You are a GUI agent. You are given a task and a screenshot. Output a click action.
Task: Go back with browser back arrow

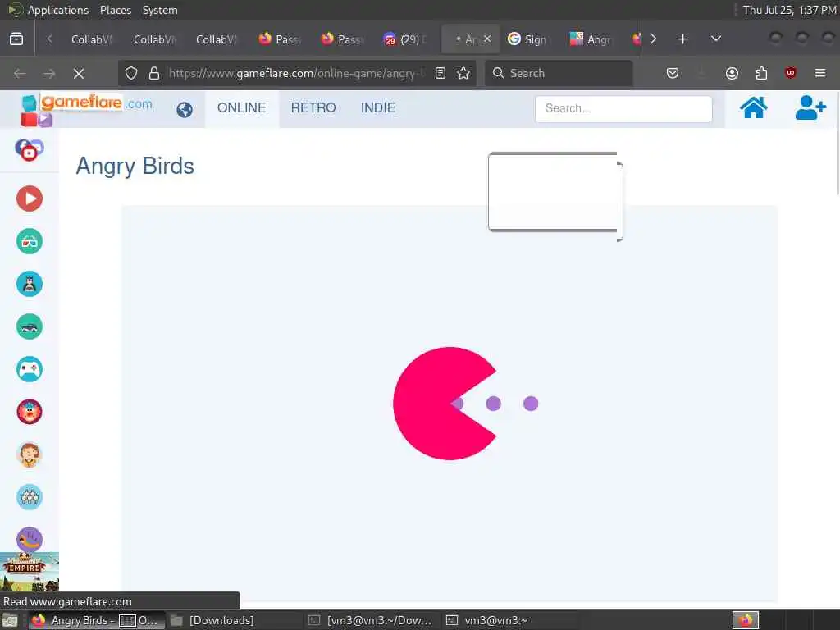coord(20,73)
